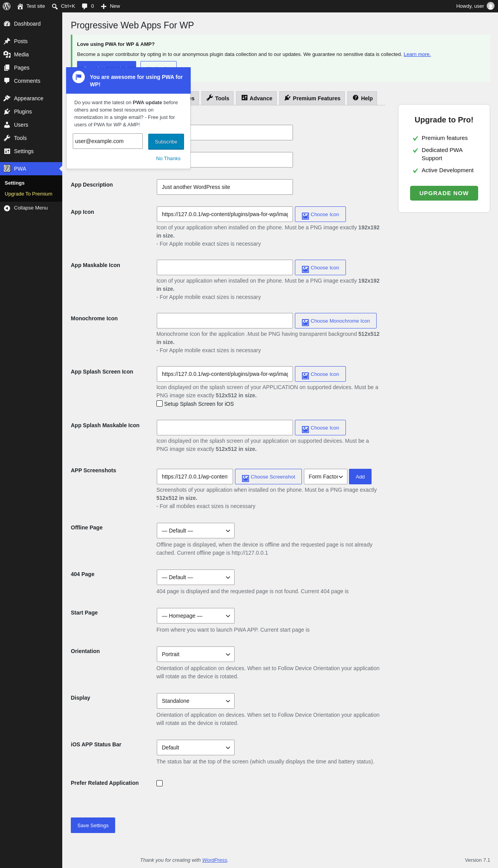Click the APP Screenshots URL field
Image resolution: width=498 pixels, height=868 pixels.
[x=195, y=477]
